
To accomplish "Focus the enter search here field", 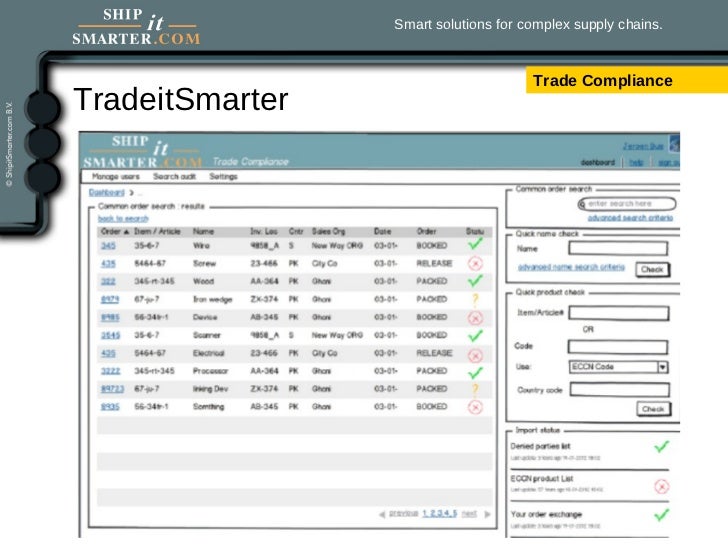I will [x=627, y=204].
